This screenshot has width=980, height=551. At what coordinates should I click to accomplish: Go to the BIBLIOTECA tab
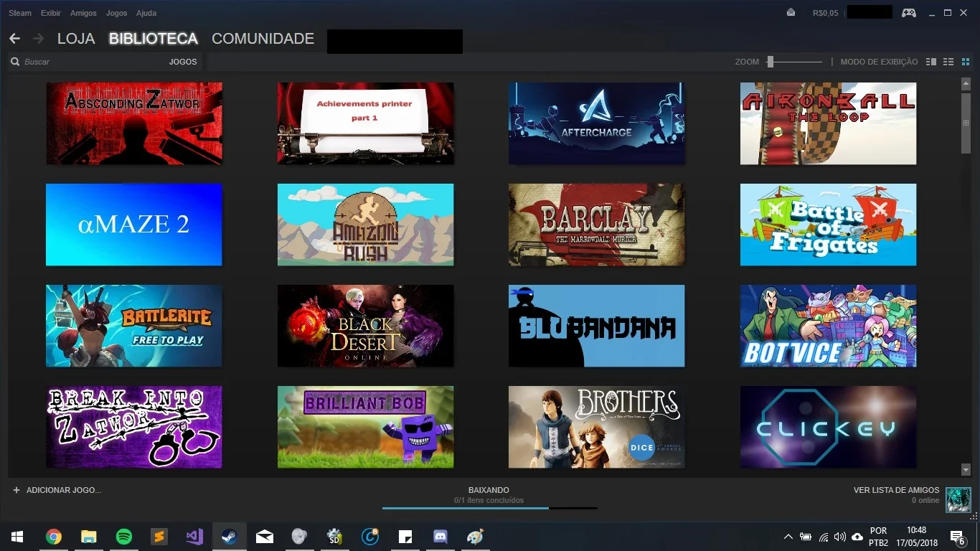[154, 39]
